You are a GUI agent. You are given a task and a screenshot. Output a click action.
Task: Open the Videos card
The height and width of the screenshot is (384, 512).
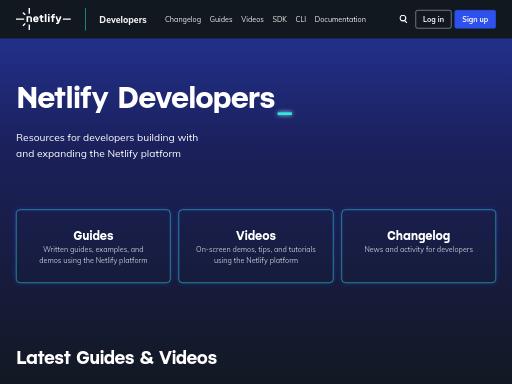pos(256,246)
